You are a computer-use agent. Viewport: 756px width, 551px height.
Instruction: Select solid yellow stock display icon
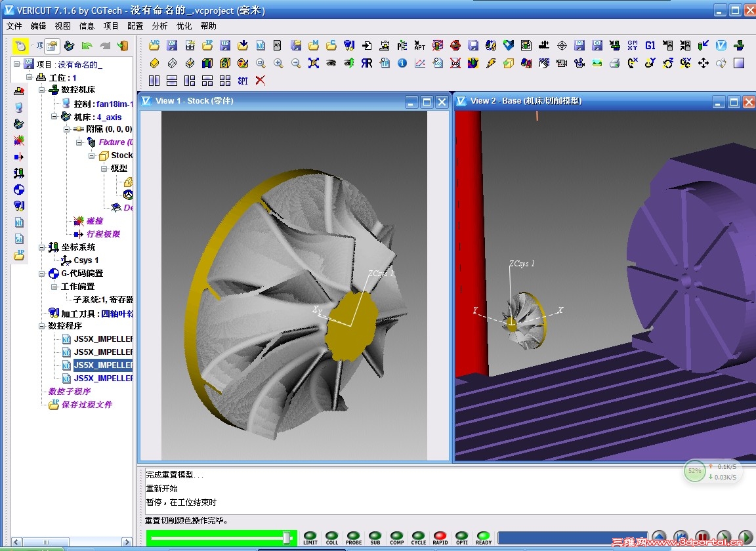click(x=154, y=63)
